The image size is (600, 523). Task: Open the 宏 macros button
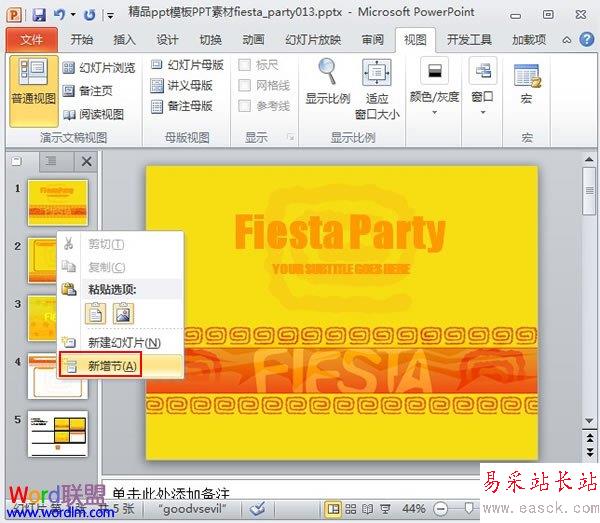pyautogui.click(x=527, y=85)
